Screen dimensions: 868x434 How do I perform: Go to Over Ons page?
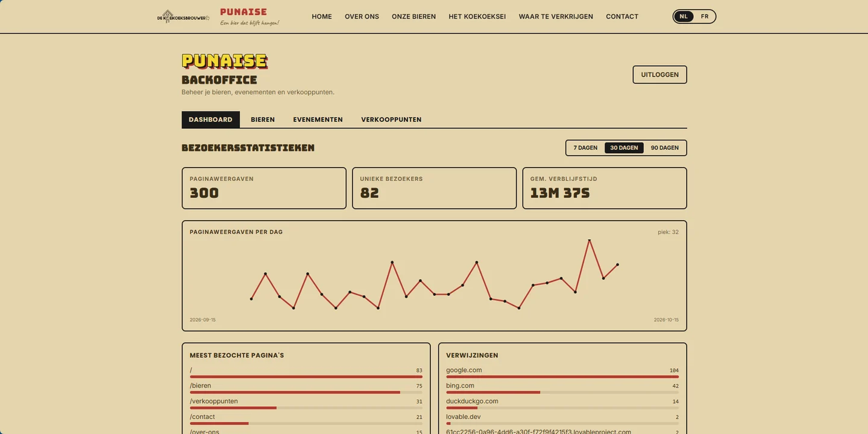362,17
